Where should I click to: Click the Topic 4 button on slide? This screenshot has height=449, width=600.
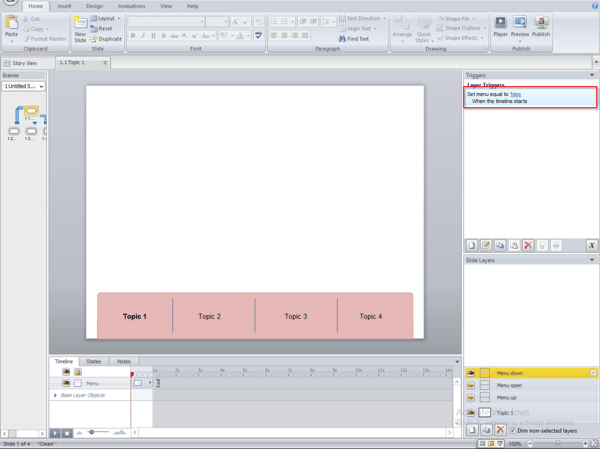[370, 316]
